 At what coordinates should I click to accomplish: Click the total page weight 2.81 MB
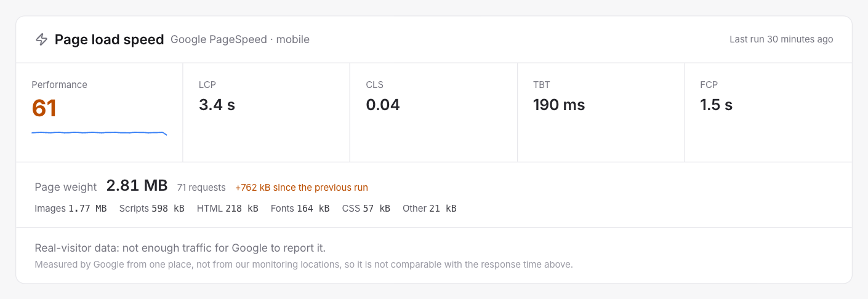[137, 186]
